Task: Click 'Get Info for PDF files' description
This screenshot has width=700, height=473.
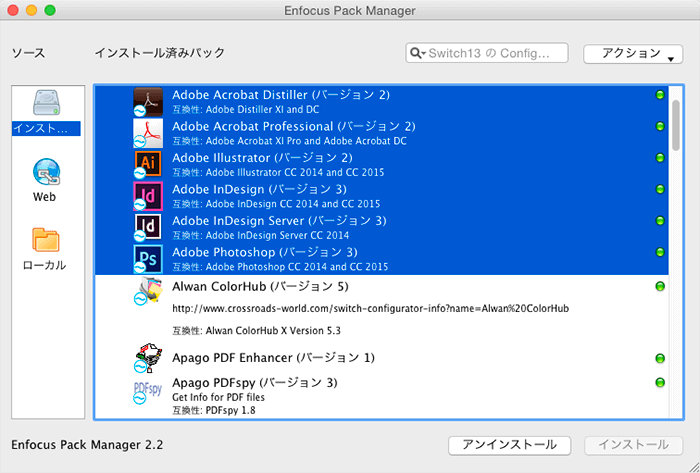Action: (218, 397)
